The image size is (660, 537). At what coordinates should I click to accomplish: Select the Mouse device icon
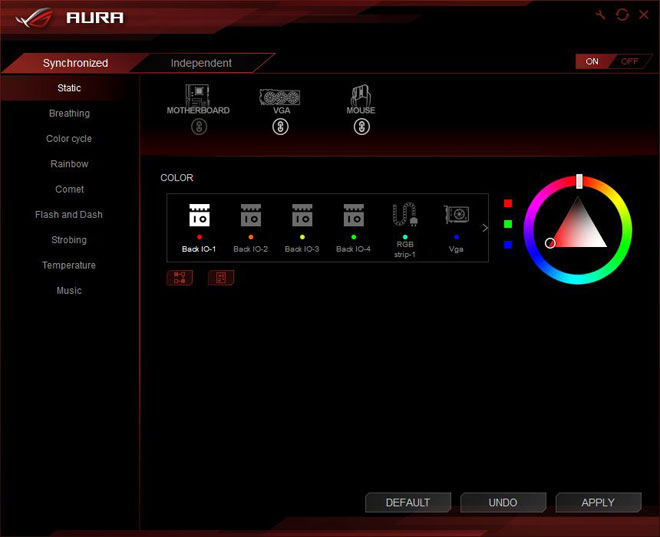[361, 95]
